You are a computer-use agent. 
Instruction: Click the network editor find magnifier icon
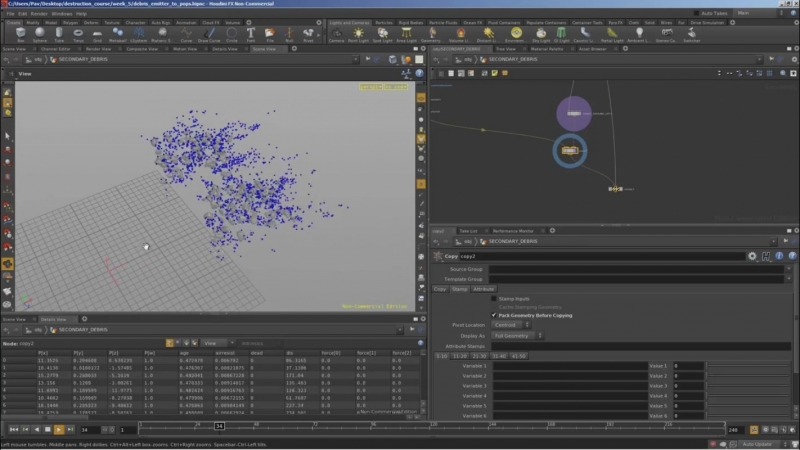(x=783, y=73)
